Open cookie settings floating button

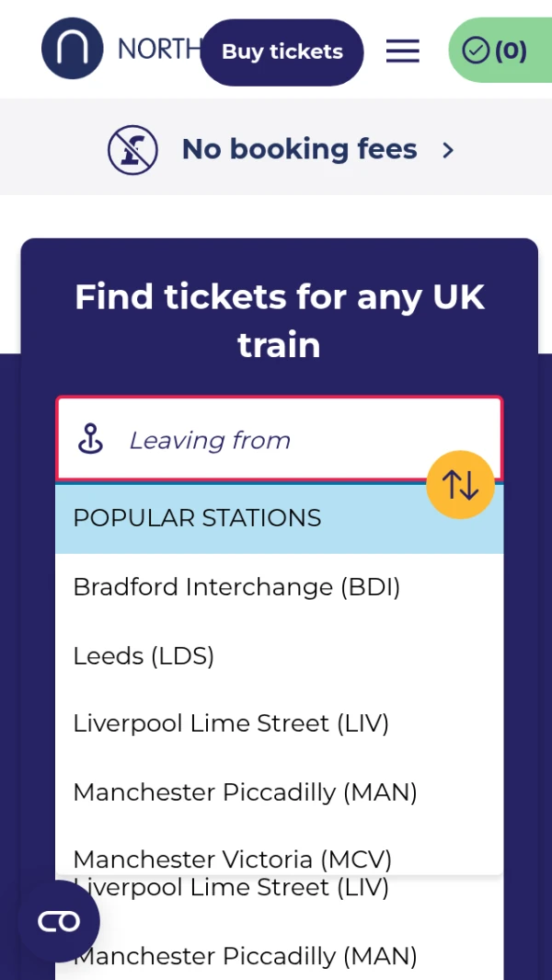point(59,921)
